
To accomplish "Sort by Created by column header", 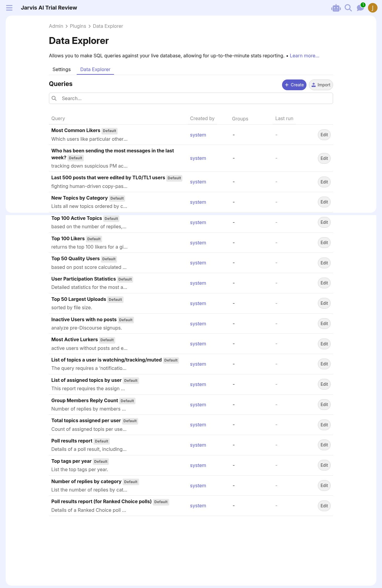I will 202,118.
